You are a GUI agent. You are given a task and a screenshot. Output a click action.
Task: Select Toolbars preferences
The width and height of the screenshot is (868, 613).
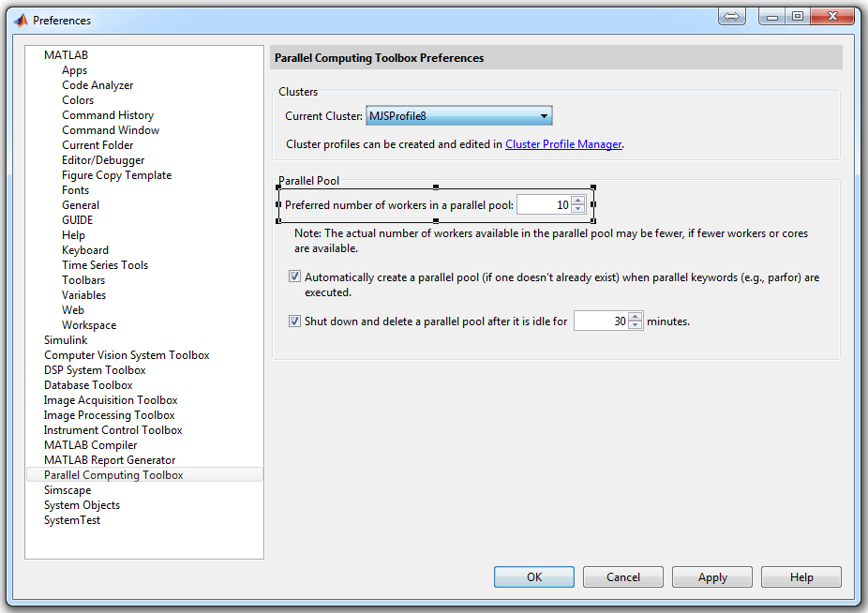point(83,280)
